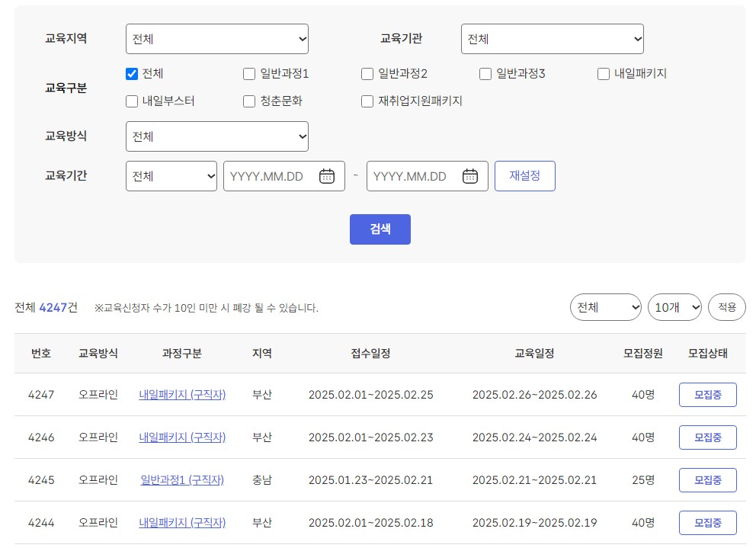The width and height of the screenshot is (756, 548).
Task: Open the start date calendar picker icon
Action: (327, 176)
